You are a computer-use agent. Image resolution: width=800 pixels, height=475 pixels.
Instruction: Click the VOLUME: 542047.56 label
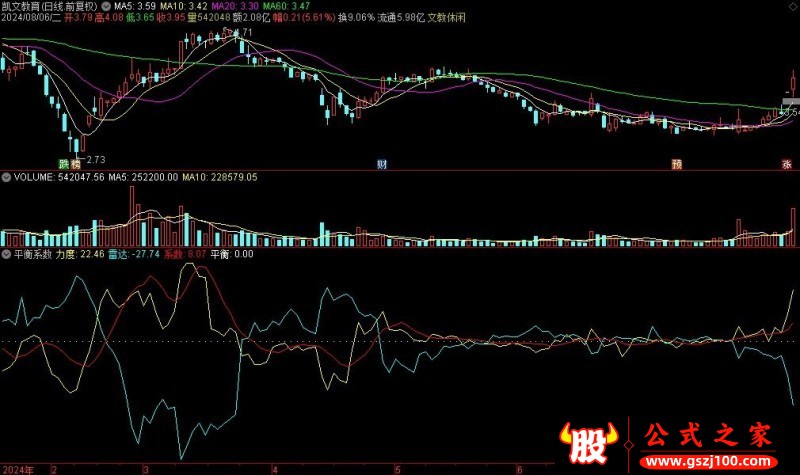(59, 178)
